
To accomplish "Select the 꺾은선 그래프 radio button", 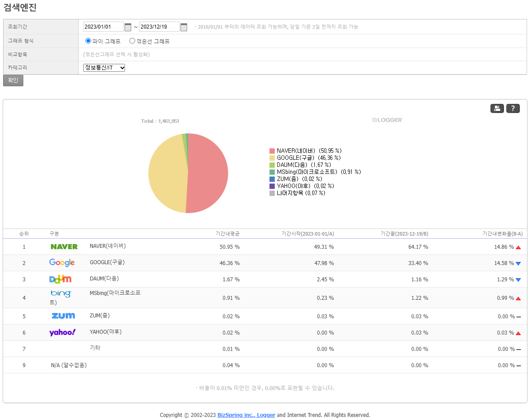I will tap(132, 41).
